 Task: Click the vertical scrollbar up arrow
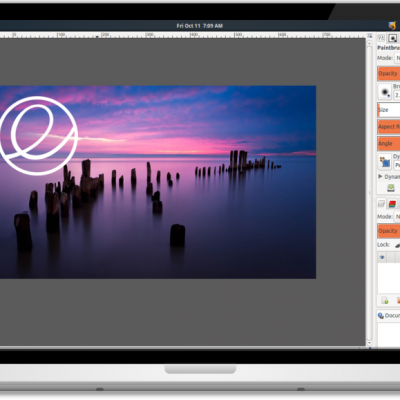[369, 43]
